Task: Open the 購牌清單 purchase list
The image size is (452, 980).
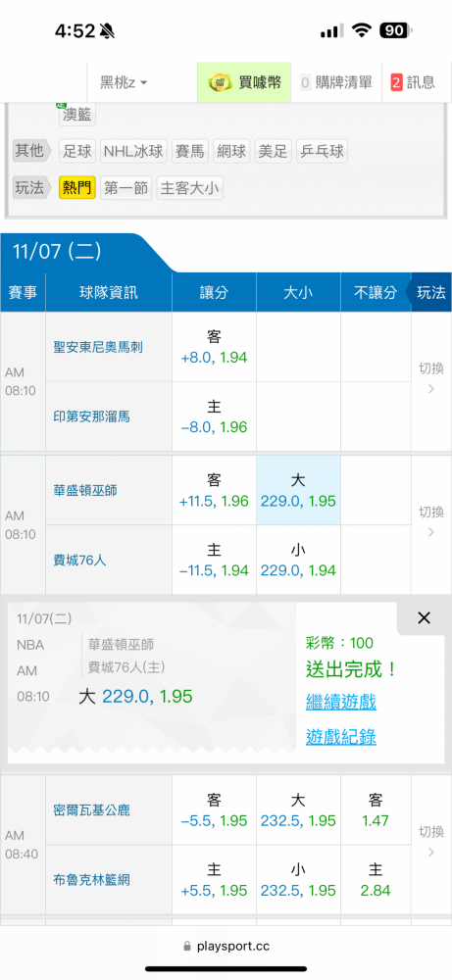Action: click(335, 82)
